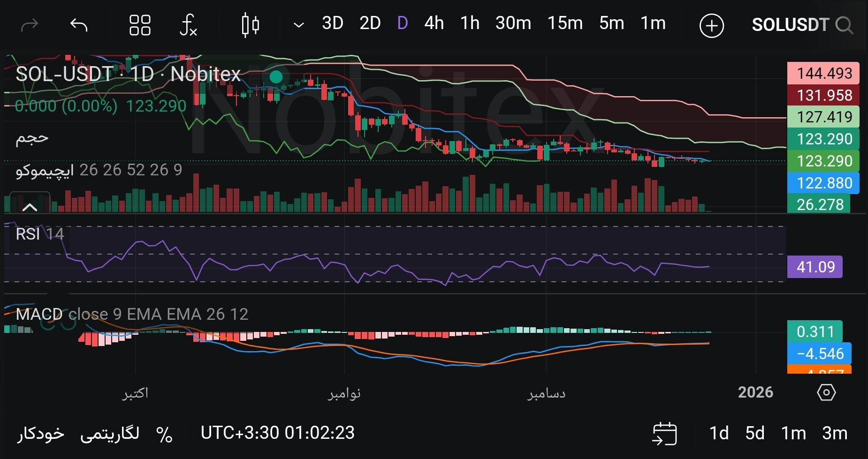Viewport: 868px width, 459px height.
Task: Toggle logarithmic scale لگاریتمی
Action: 110,433
